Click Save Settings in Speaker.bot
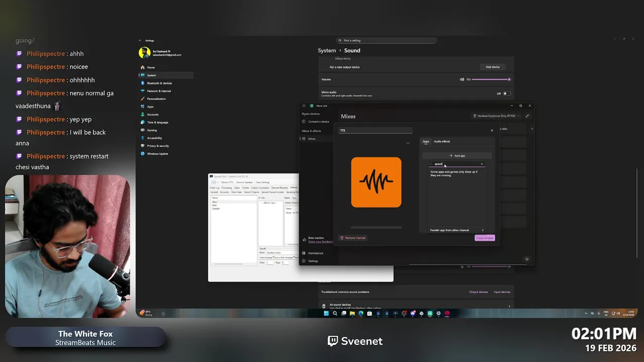Image resolution: width=644 pixels, height=362 pixels. (x=263, y=183)
